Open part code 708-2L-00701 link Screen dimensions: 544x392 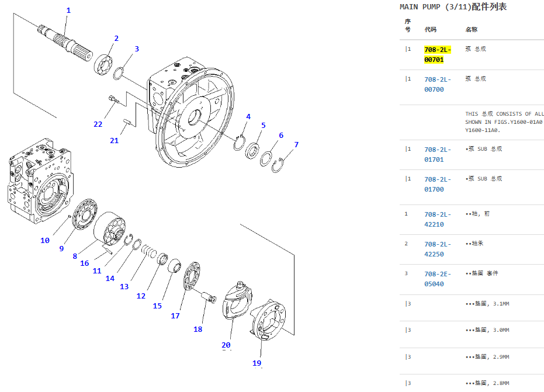click(438, 54)
